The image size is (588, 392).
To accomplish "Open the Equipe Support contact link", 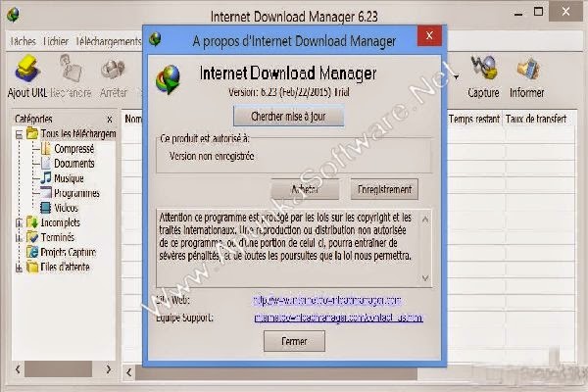I will tap(339, 318).
